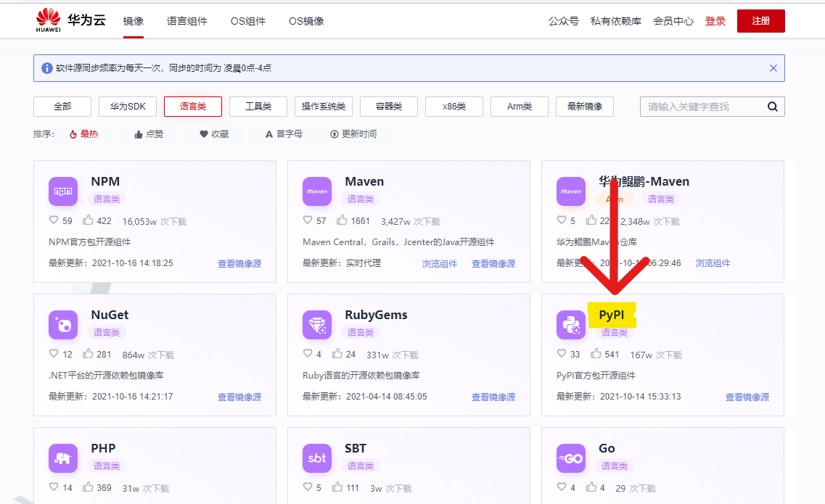Like RubyGems with thumbs-up icon
Viewport: 825px width, 504px height.
click(x=337, y=354)
